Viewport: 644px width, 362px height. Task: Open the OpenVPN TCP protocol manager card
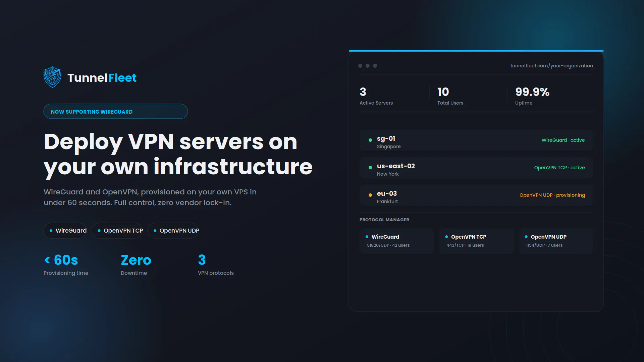click(x=476, y=241)
